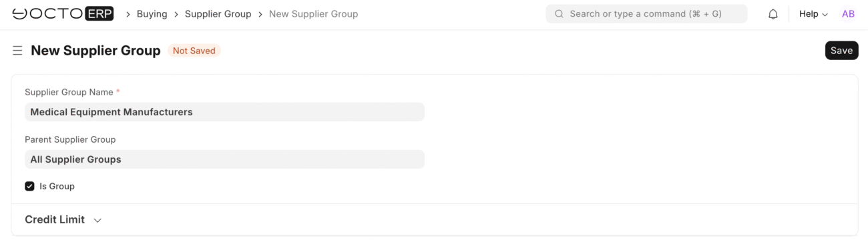The image size is (868, 240).
Task: Navigate to Supplier Group breadcrumb
Action: pos(218,14)
